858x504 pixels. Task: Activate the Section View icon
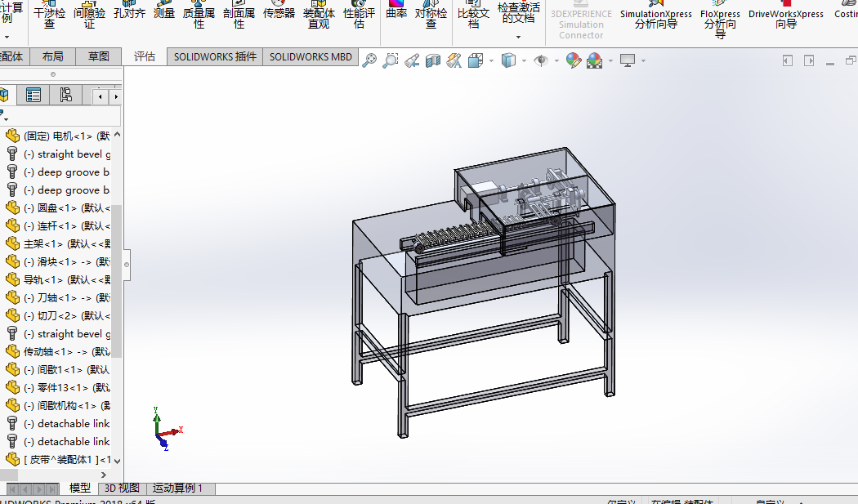[x=432, y=60]
